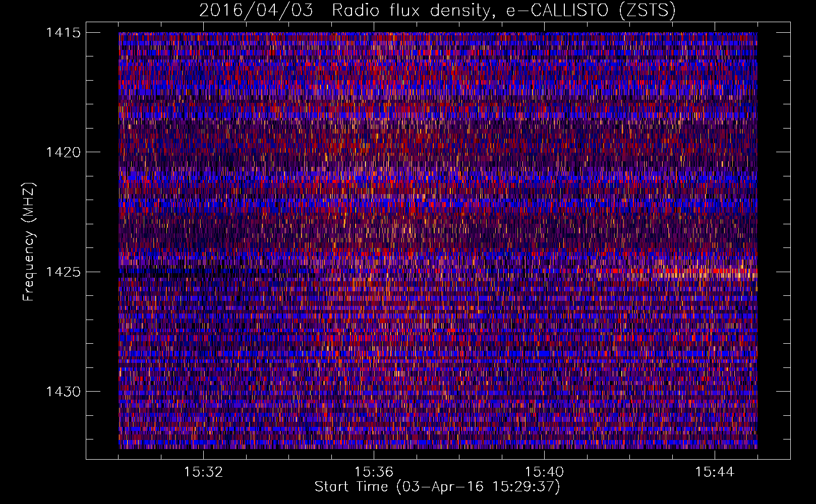Screen dimensions: 816x504
Task: Click the 1415 frequency tick label
Action: click(63, 33)
